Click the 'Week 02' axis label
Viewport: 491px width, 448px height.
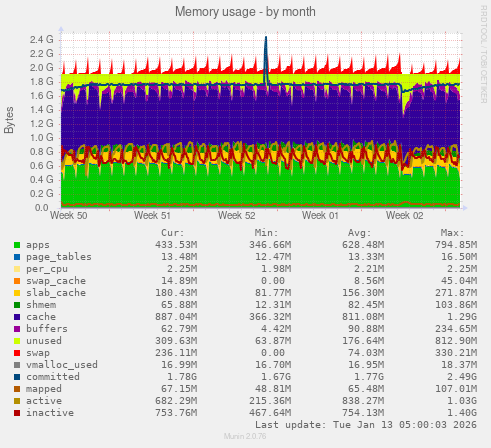click(x=405, y=216)
